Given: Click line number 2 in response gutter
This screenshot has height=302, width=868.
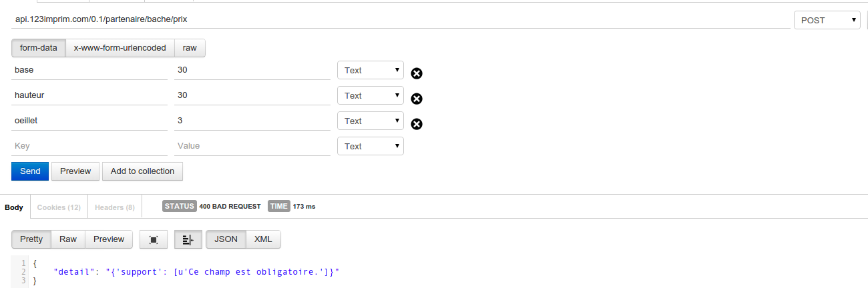Looking at the screenshot, I should [23, 272].
